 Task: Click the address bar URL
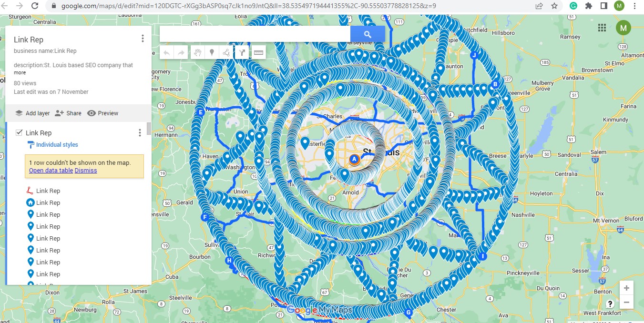[248, 6]
